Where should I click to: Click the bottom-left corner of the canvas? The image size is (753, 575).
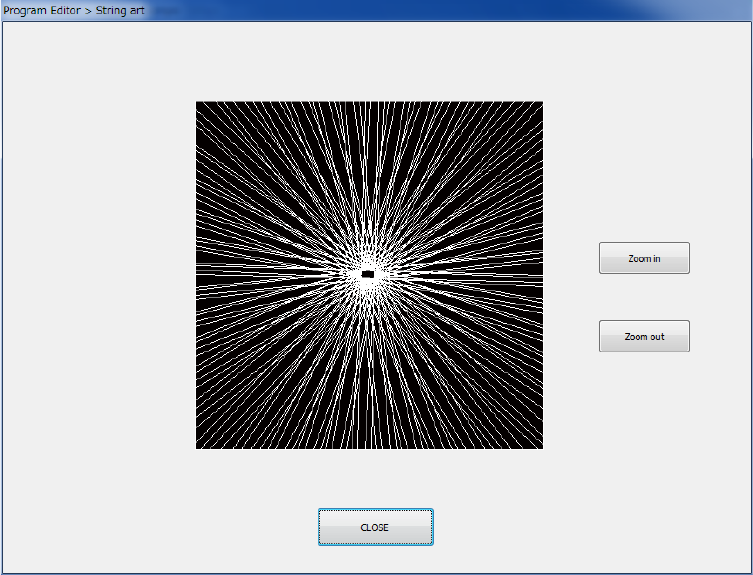coord(198,446)
